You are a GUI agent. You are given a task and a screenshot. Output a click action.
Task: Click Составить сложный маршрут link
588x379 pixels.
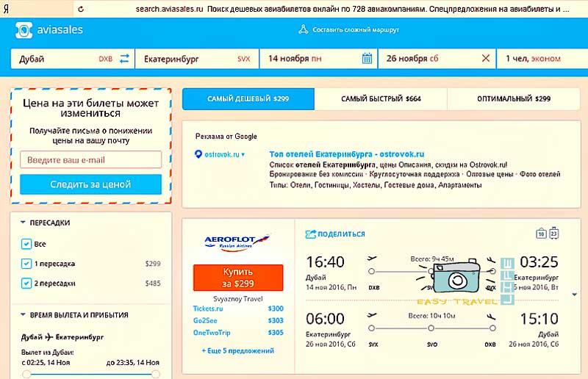pos(356,29)
